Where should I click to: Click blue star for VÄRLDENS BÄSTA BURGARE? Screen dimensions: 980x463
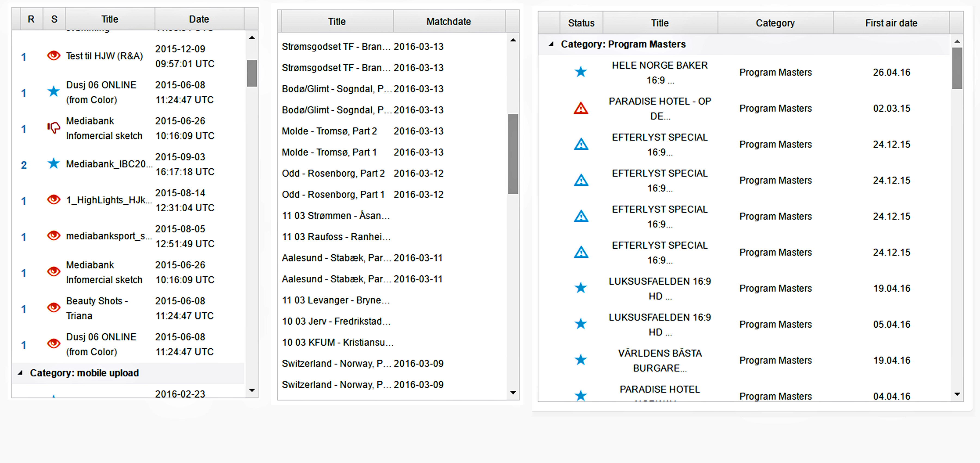pyautogui.click(x=581, y=360)
